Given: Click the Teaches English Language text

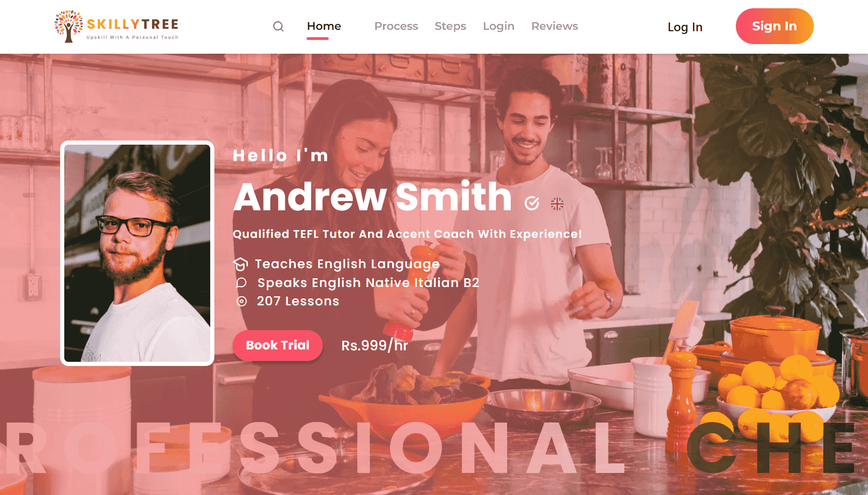Looking at the screenshot, I should 347,264.
